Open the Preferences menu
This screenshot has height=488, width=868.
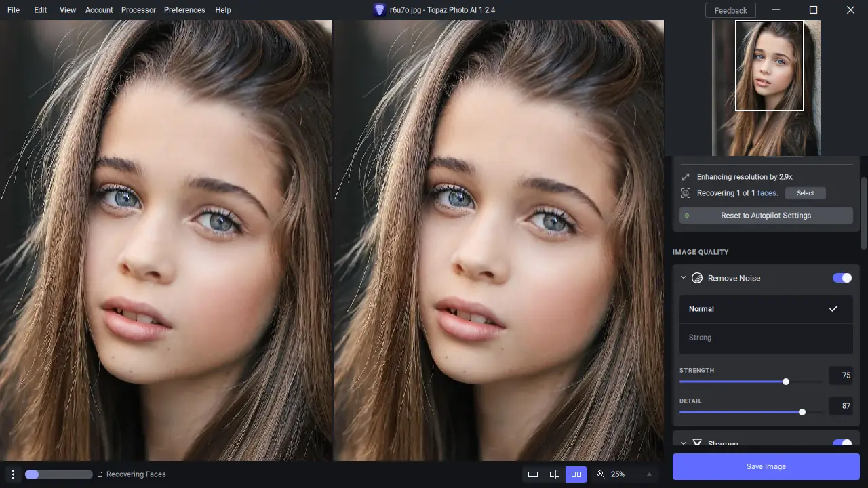coord(184,10)
